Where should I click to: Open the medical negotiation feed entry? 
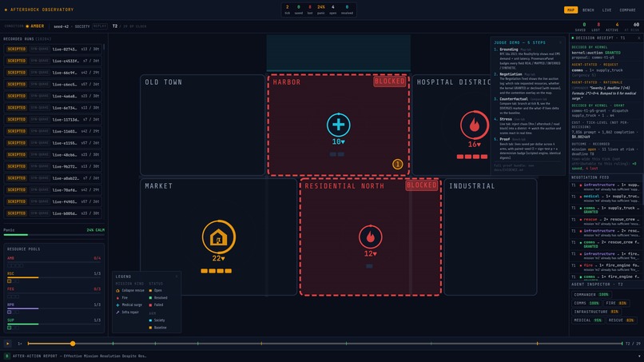coord(605,198)
